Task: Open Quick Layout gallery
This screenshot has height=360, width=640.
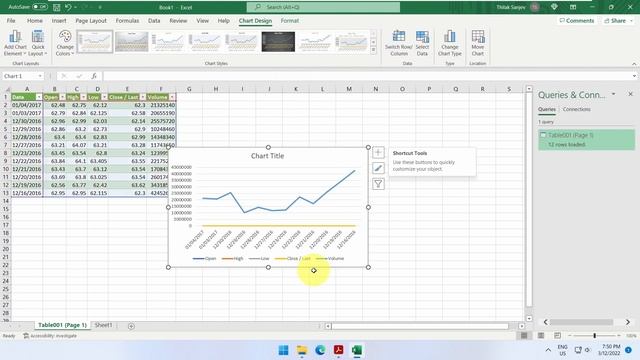Action: pos(38,43)
